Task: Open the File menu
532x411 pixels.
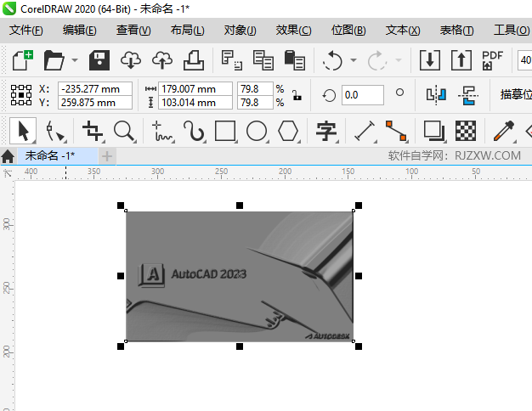Action: click(26, 31)
